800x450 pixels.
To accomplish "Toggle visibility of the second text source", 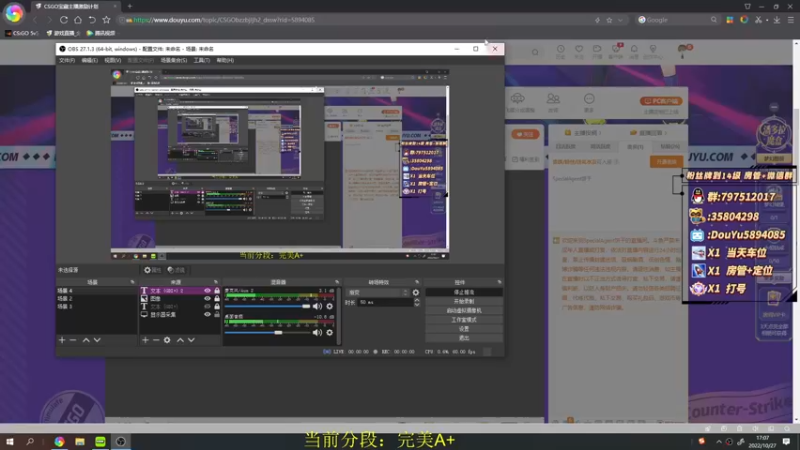I will (x=207, y=307).
